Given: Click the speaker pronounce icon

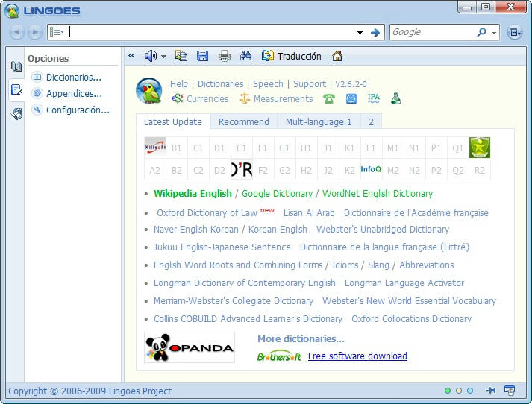Looking at the screenshot, I should click(151, 56).
